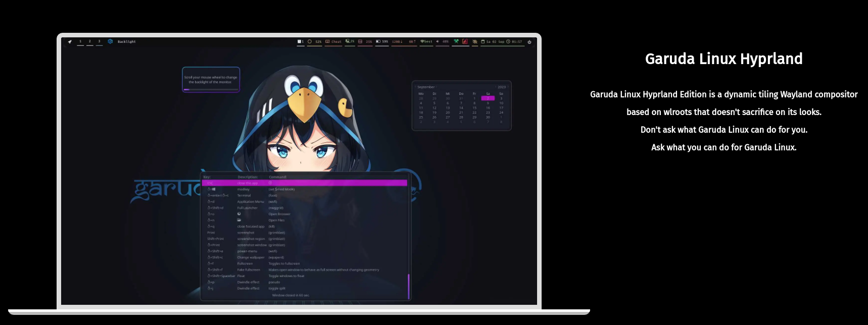The image size is (868, 325).
Task: Select the Application Menu (wofi) row
Action: pyautogui.click(x=305, y=201)
